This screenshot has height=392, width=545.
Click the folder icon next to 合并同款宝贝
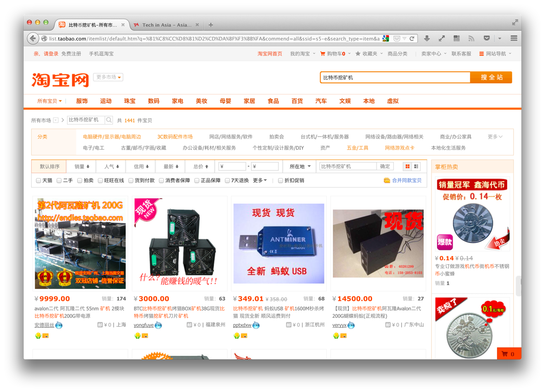[x=387, y=181]
